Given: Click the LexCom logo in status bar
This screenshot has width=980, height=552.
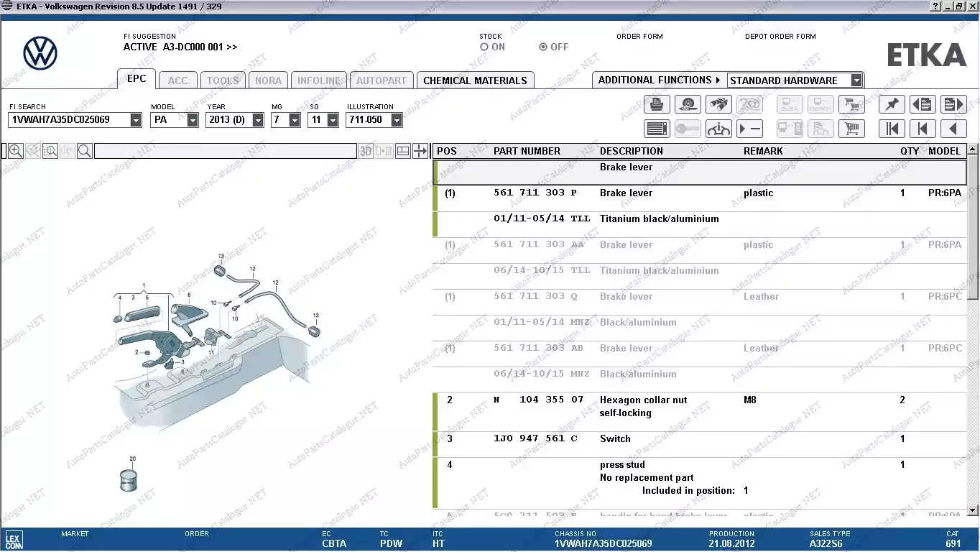Looking at the screenshot, I should (14, 540).
